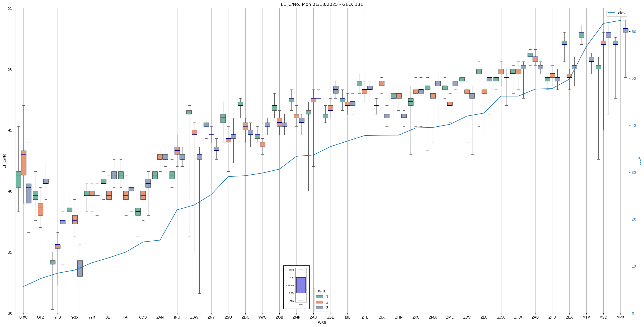Click the ZAB x-axis station label

point(535,317)
